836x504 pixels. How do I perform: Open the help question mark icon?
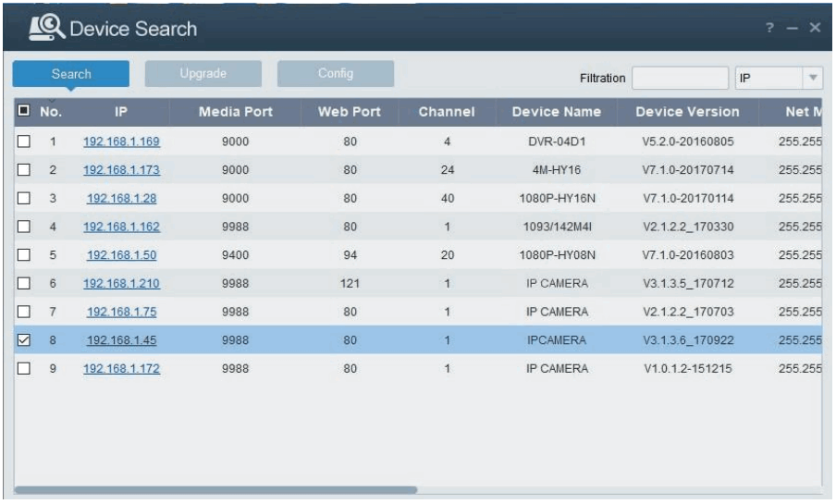point(769,28)
